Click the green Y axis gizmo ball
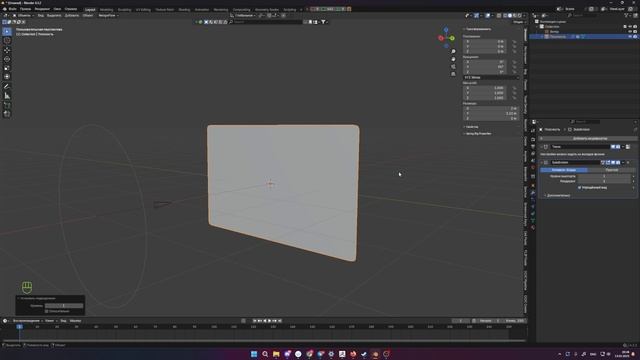The width and height of the screenshot is (640, 360). tap(452, 38)
